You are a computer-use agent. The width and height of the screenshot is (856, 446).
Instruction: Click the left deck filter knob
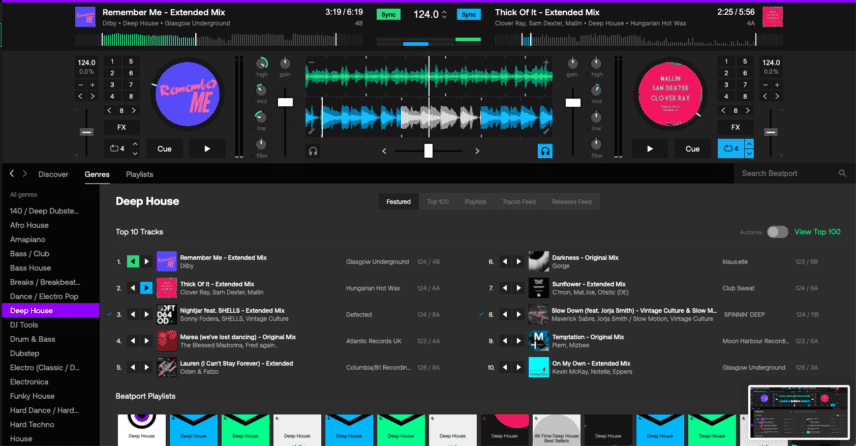[x=261, y=144]
